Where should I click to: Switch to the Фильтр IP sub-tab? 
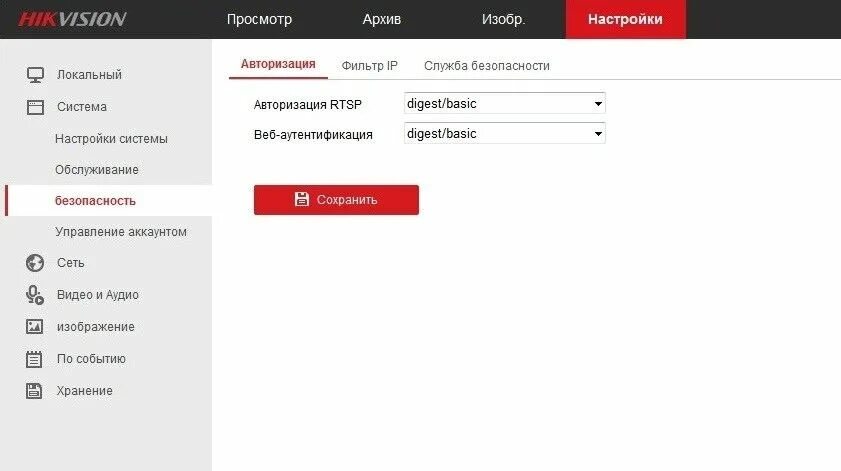pyautogui.click(x=370, y=65)
